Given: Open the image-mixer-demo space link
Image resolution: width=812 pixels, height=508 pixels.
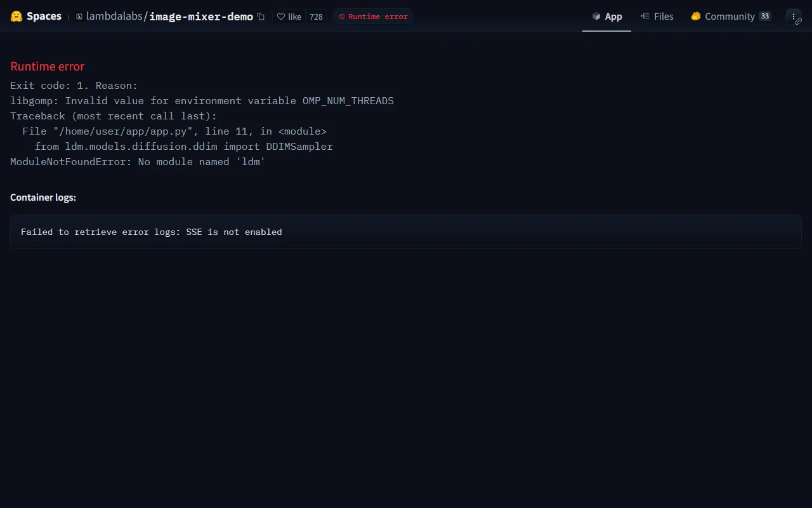Looking at the screenshot, I should click(201, 17).
